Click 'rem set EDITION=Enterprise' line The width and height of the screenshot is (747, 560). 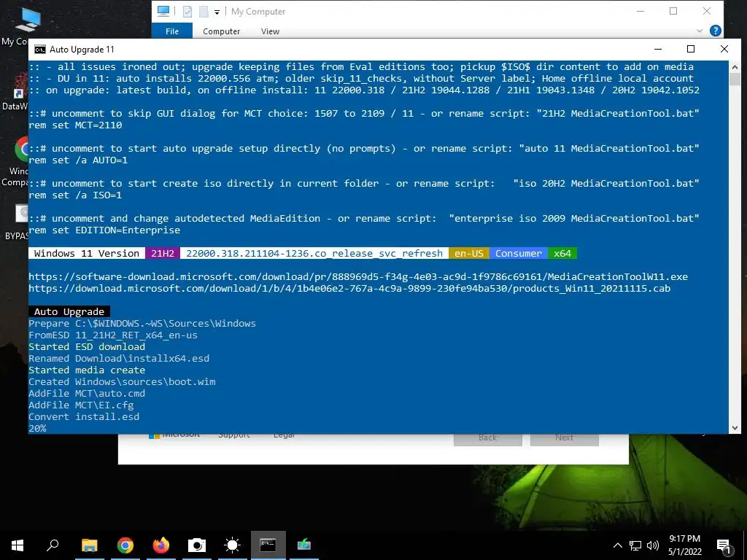(104, 230)
